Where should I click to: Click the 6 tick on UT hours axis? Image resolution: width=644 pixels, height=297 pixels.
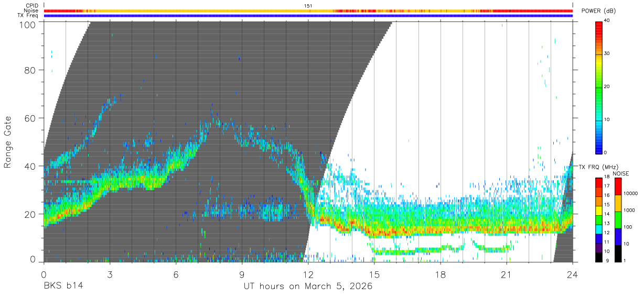pos(176,274)
